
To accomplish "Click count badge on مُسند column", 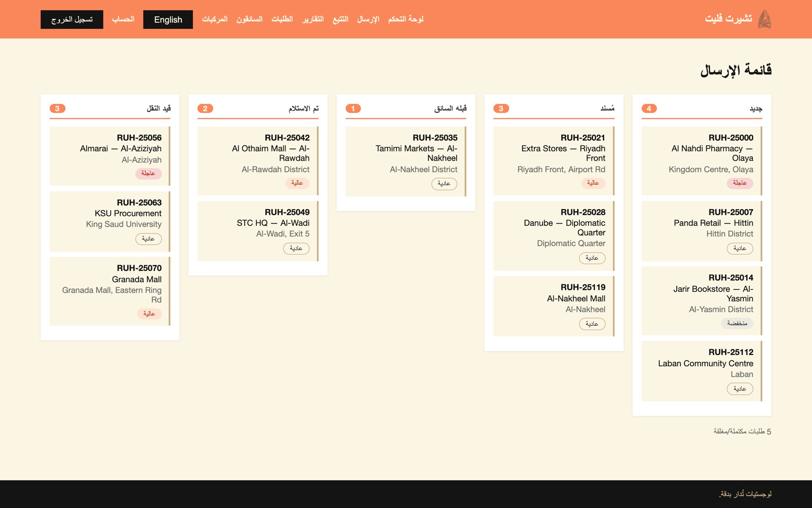I will coord(501,108).
